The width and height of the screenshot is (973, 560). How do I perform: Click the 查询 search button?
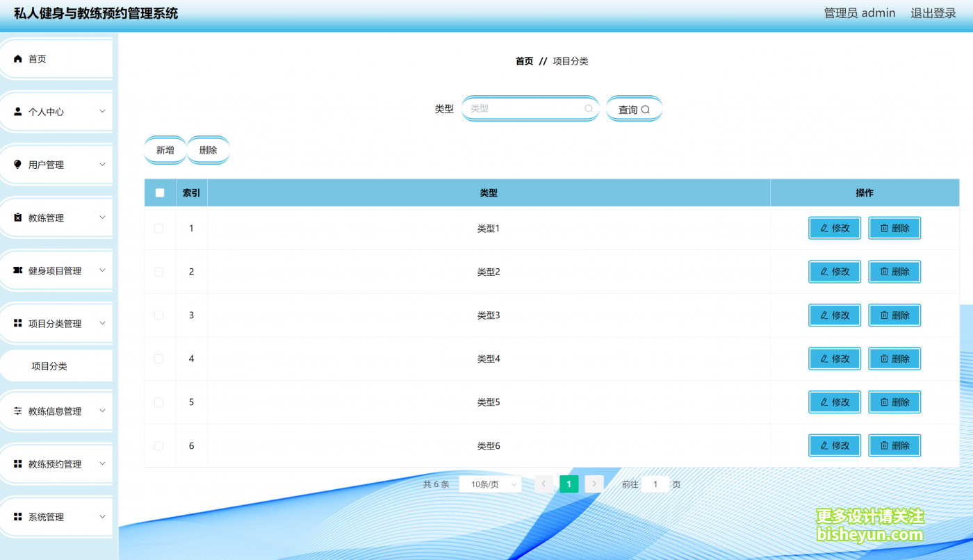click(x=633, y=108)
